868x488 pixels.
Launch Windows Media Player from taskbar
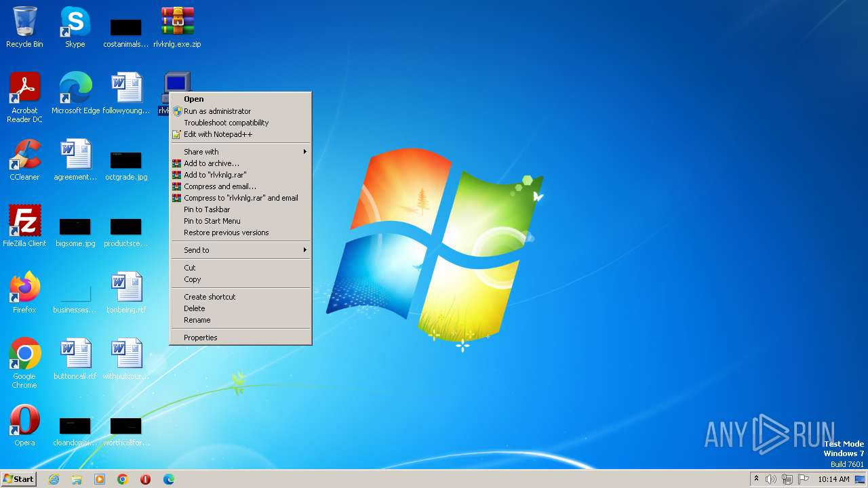click(100, 479)
